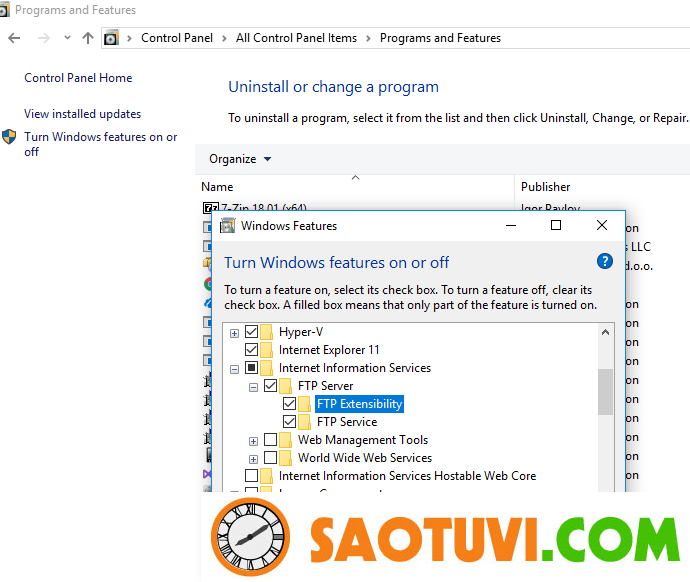Image resolution: width=690 pixels, height=582 pixels.
Task: Select Hyper-V folder icon
Action: pyautogui.click(x=266, y=332)
